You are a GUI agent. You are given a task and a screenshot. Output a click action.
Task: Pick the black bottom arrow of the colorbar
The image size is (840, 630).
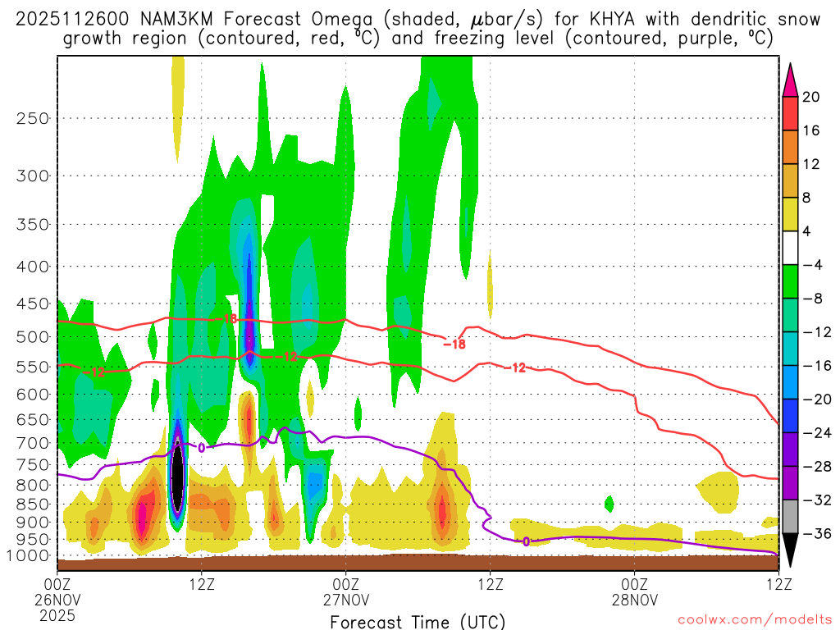click(x=790, y=550)
